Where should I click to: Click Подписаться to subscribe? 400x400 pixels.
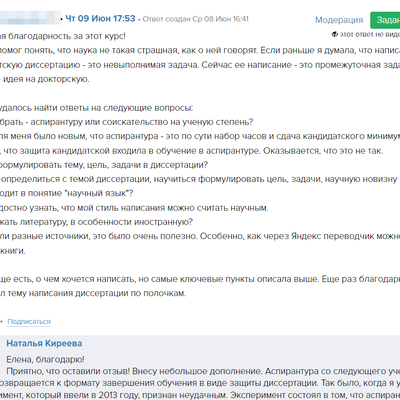click(29, 322)
